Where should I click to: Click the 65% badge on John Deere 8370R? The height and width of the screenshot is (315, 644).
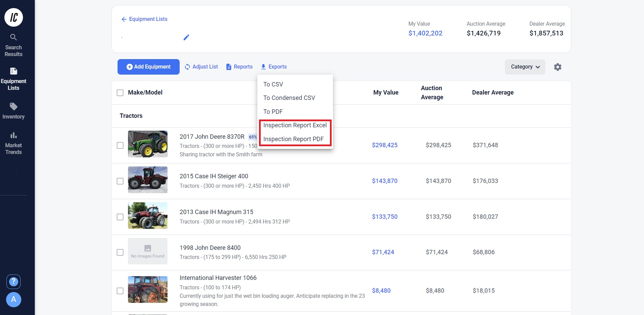253,137
